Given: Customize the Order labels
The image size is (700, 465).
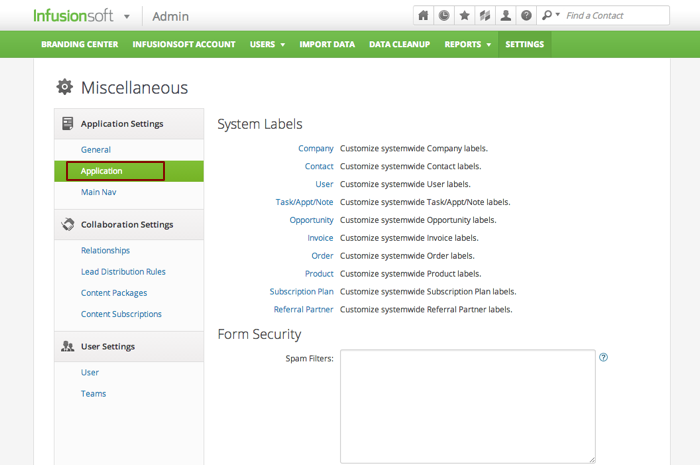Looking at the screenshot, I should tap(322, 256).
